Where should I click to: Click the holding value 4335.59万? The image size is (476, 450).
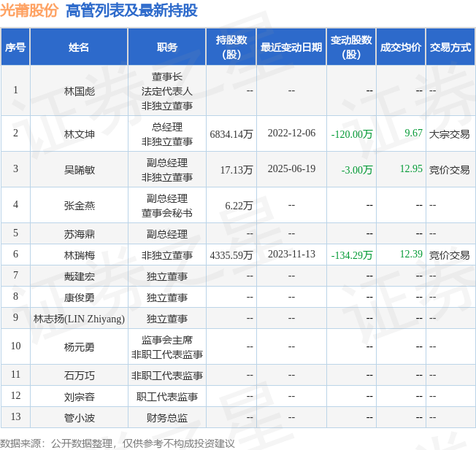tap(231, 255)
